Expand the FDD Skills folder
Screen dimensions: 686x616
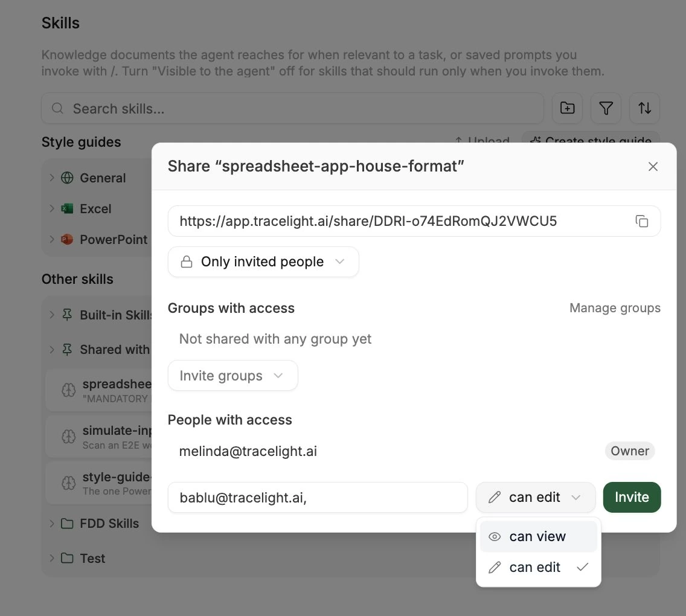point(51,523)
